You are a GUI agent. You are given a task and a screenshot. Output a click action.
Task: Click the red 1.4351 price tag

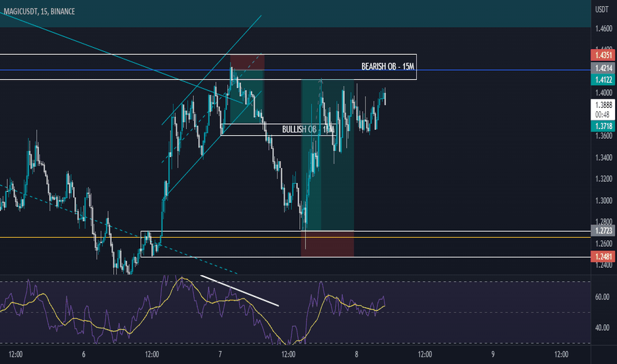click(603, 55)
